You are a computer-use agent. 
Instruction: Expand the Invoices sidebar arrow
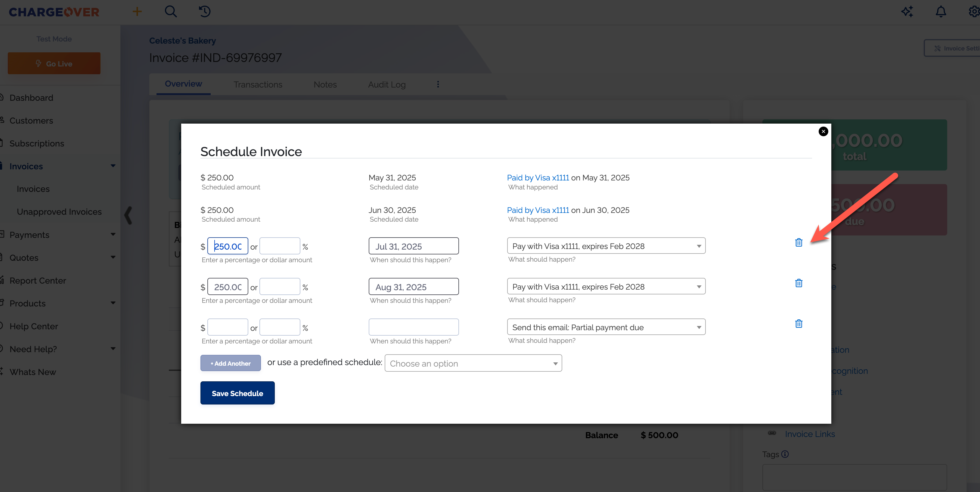point(113,166)
